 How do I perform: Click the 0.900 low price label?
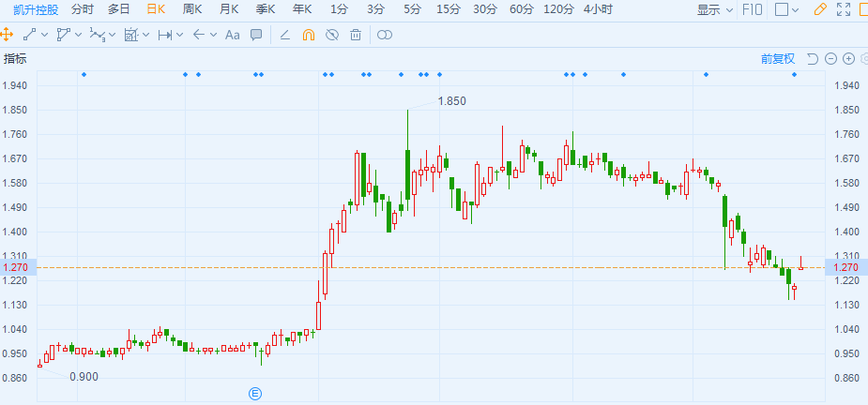pos(84,377)
